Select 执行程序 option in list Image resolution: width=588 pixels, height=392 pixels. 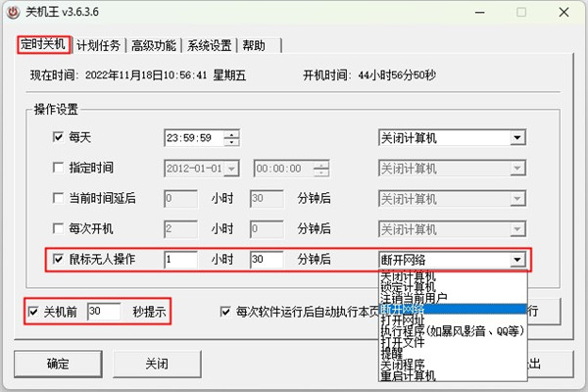point(453,331)
